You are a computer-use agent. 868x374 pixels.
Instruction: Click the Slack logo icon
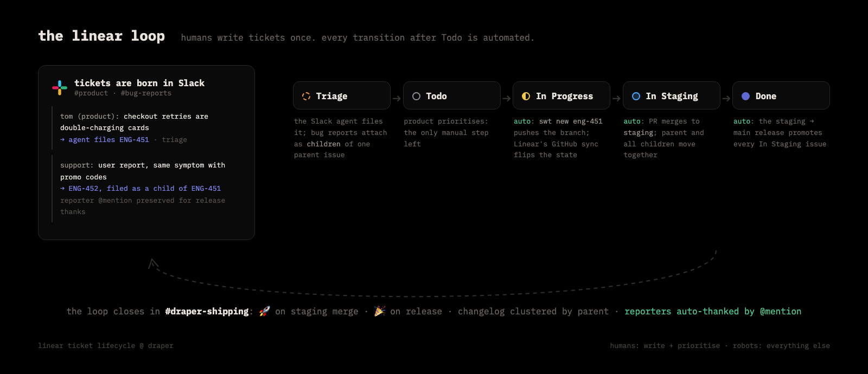pyautogui.click(x=60, y=88)
